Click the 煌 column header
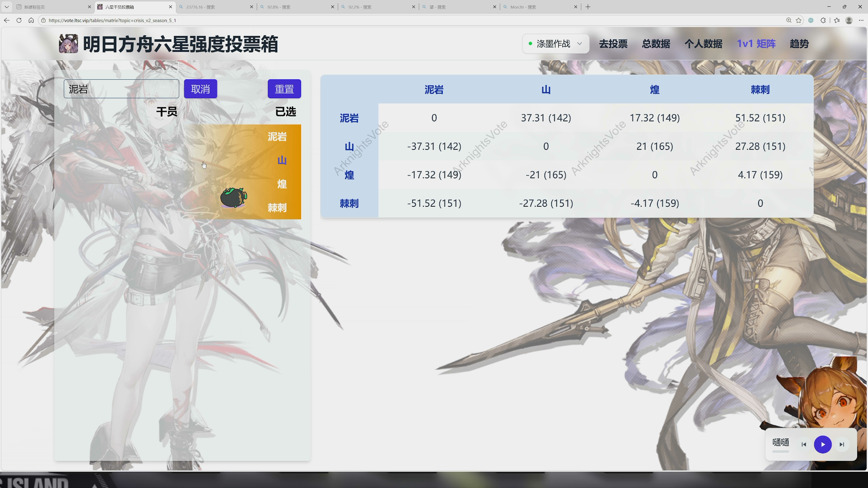Viewport: 868px width, 488px height. click(x=655, y=89)
